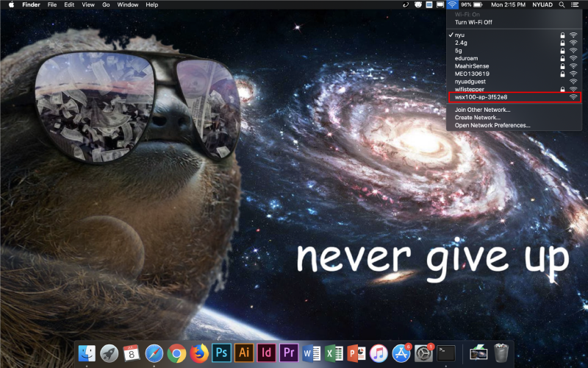Select the connected nyu network
This screenshot has width=588, height=368.
(x=514, y=35)
